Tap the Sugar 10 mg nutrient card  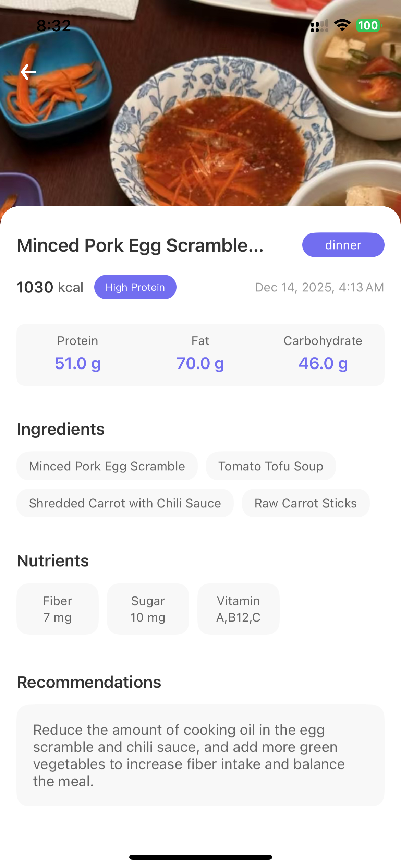[x=148, y=609]
